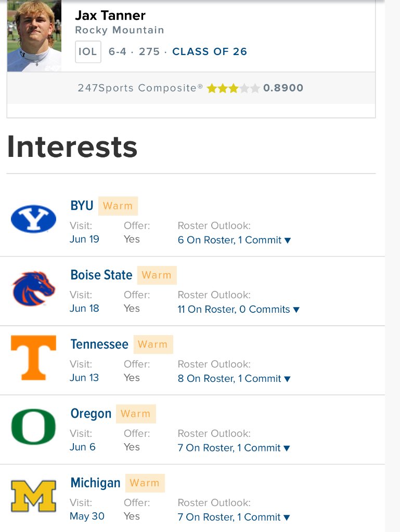
Task: Click the BYU team logo
Action: tap(34, 219)
